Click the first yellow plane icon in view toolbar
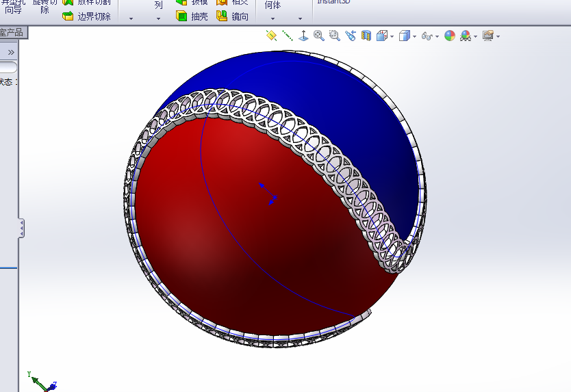Viewport: 571px width, 392px height. (x=271, y=36)
